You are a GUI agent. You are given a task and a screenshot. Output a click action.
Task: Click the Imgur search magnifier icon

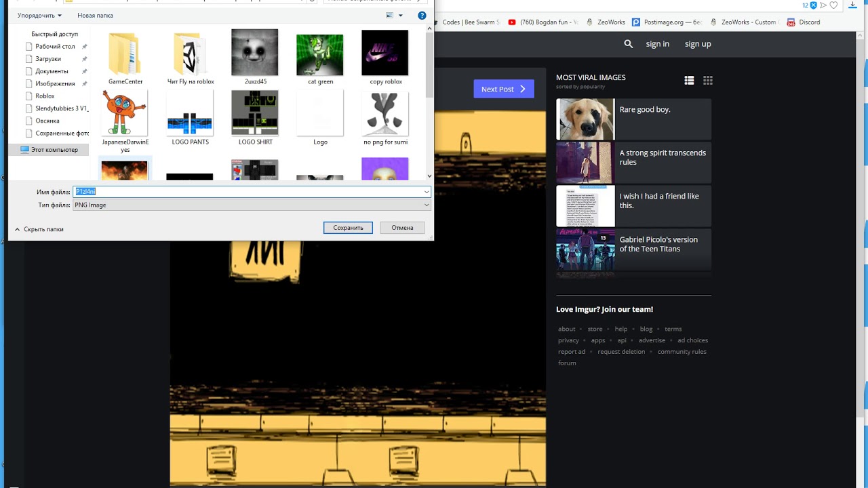coord(629,43)
